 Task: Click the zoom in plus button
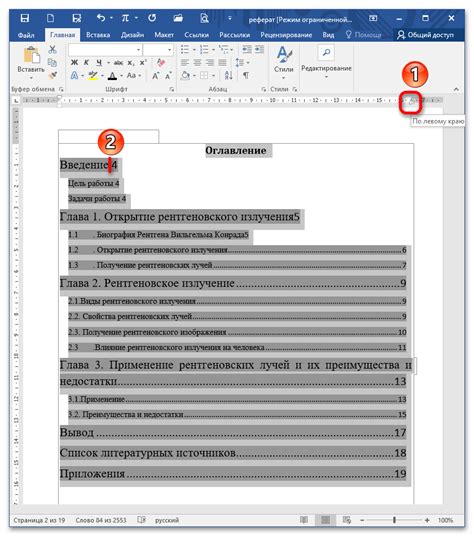[x=427, y=520]
